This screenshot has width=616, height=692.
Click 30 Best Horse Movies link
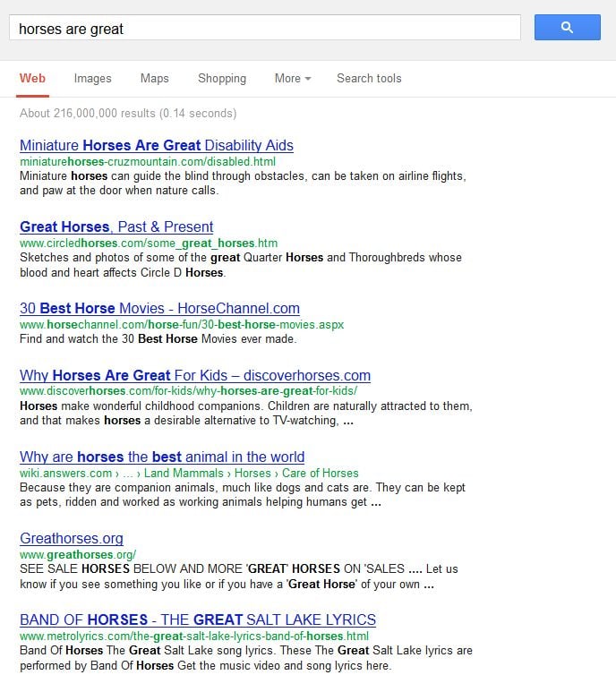[x=159, y=309]
